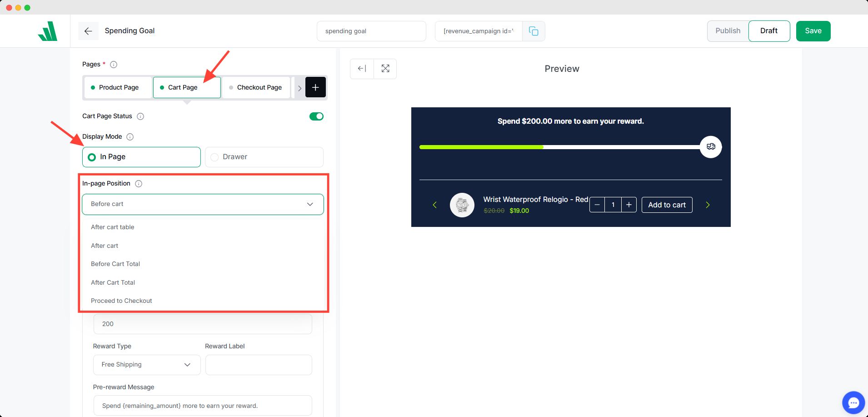Viewport: 868px width, 417px height.
Task: Open In-page Position info icon
Action: (x=139, y=184)
